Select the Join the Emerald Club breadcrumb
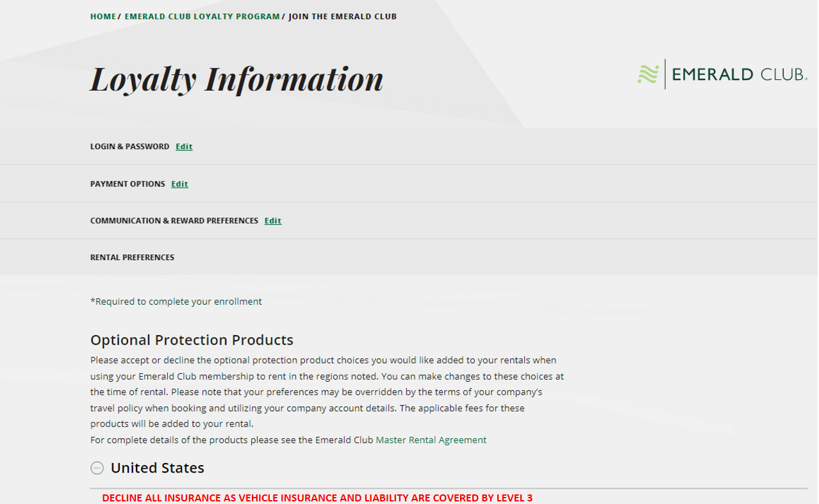The image size is (819, 504). [x=343, y=17]
